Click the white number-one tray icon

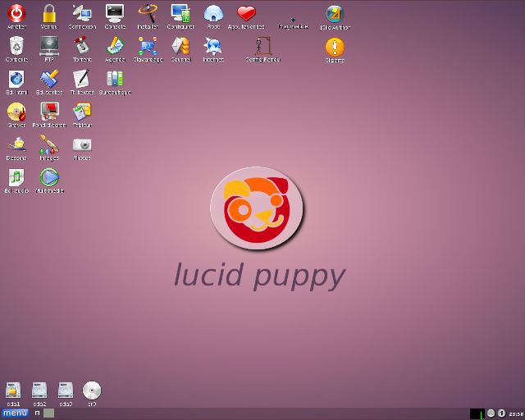(x=501, y=413)
